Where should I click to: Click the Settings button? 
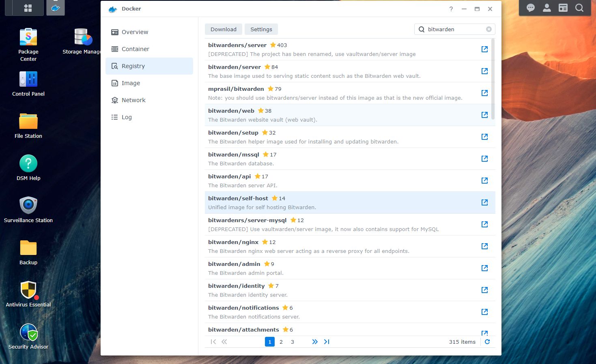(x=261, y=29)
